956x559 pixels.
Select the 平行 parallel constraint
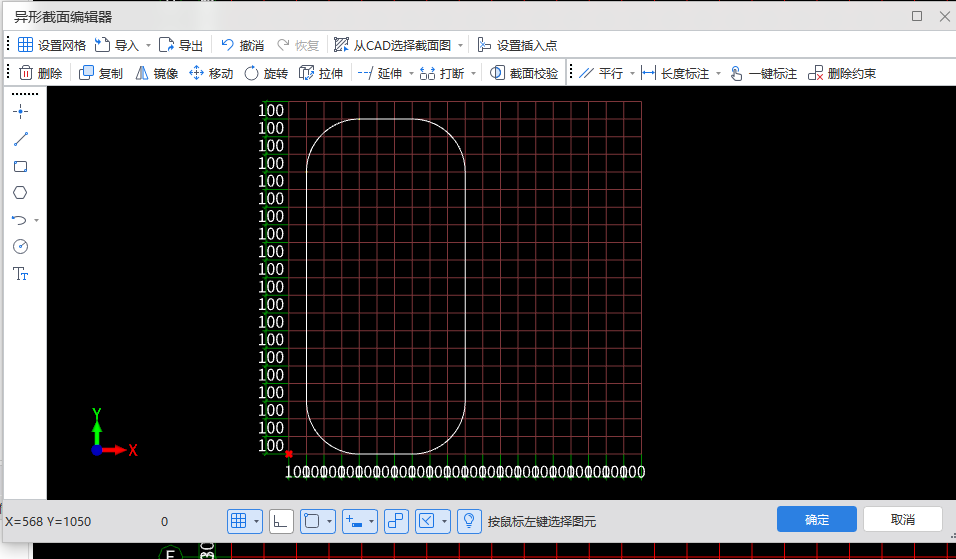(x=601, y=73)
